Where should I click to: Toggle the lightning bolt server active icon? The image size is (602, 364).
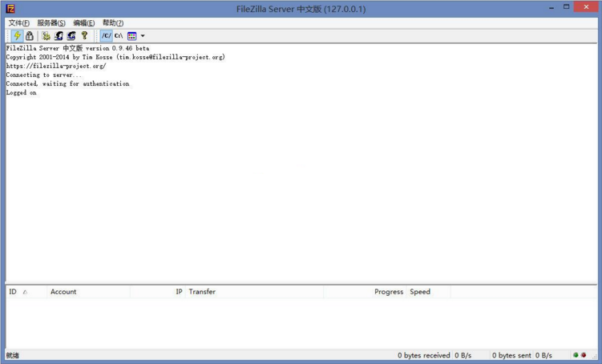(x=18, y=36)
